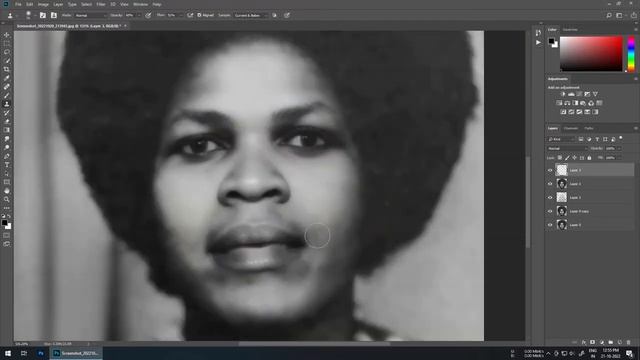
Task: Open the layer blend mode dropdown
Action: point(567,149)
